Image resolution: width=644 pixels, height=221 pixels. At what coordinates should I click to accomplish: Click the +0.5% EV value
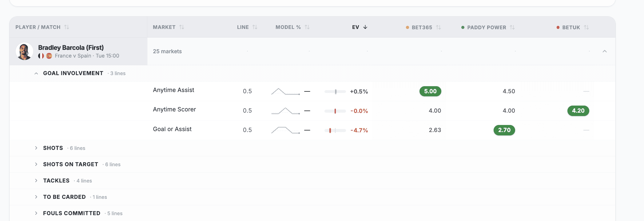359,91
